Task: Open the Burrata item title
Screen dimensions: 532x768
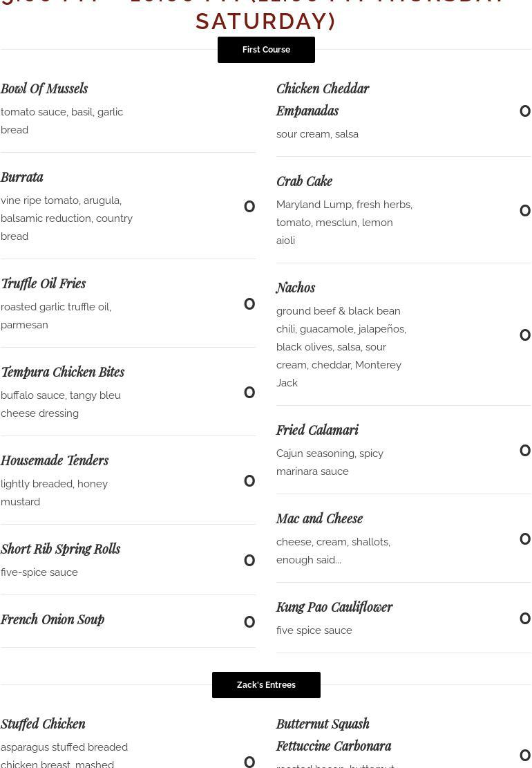Action: pos(22,177)
